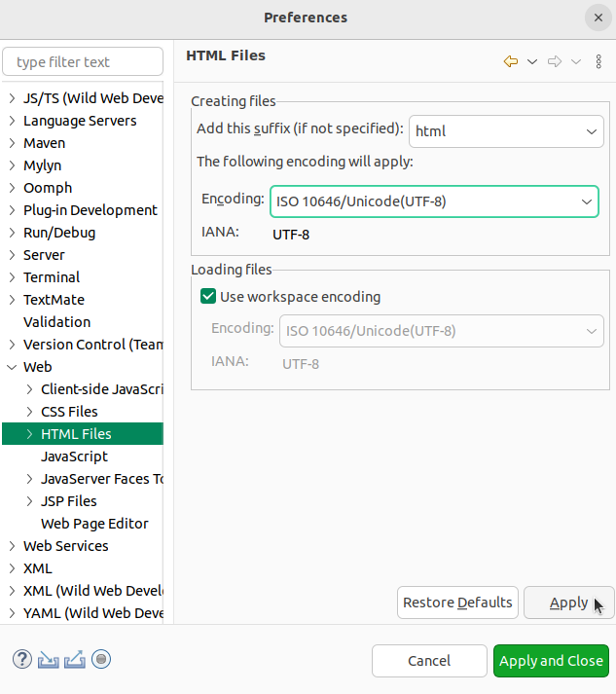
Task: Open the file suffix html dropdown
Action: click(506, 131)
